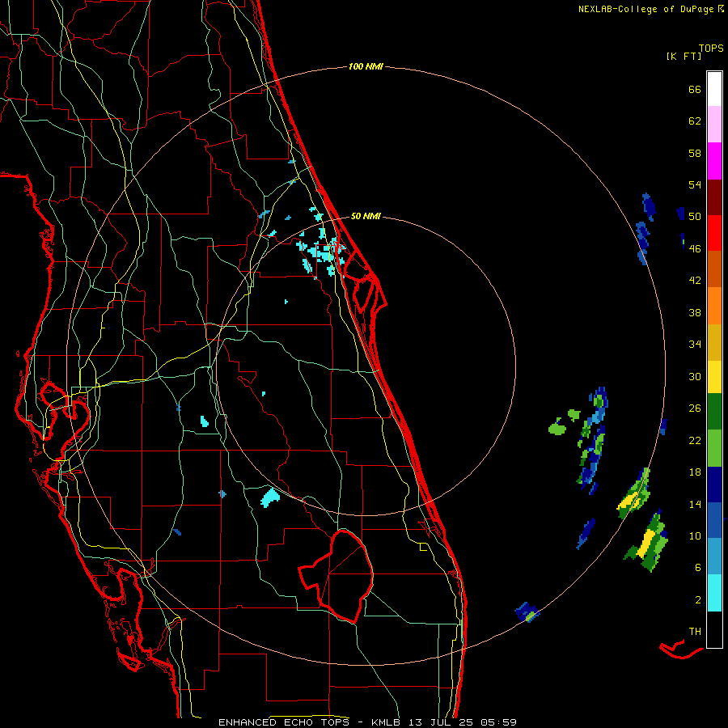Click the "NEXLAB-College of DuPage" header text
728x728 pixels.
tap(645, 9)
